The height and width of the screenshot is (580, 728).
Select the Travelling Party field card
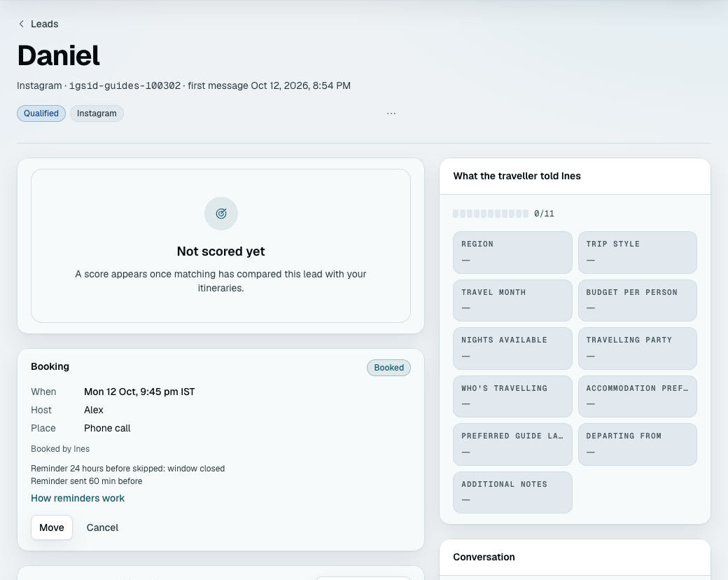638,349
